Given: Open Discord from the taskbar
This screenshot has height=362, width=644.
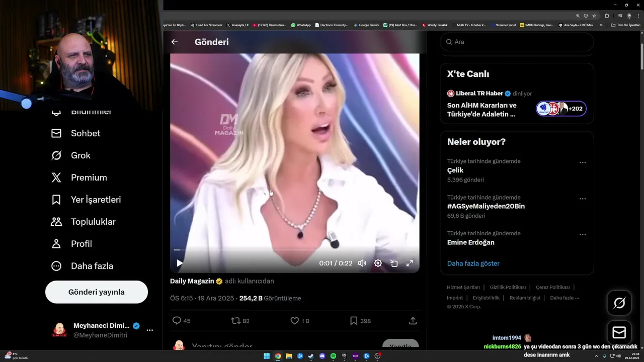Looking at the screenshot, I should [322, 356].
